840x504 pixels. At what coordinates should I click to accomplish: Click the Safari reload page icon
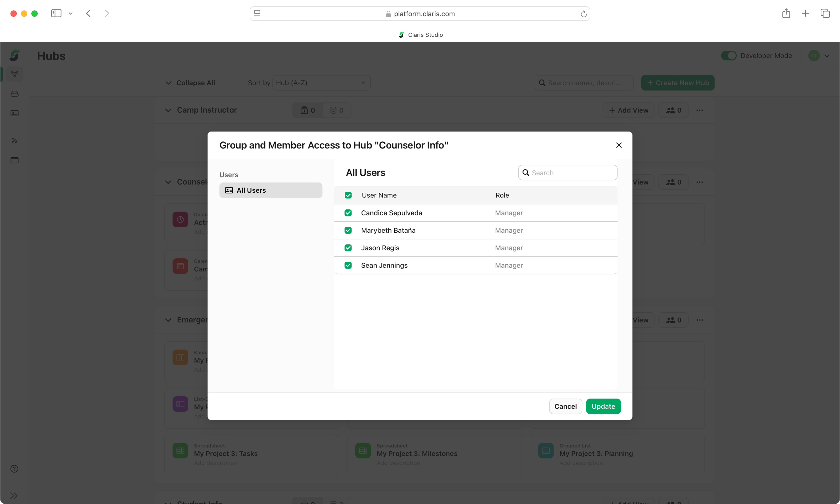pyautogui.click(x=583, y=14)
